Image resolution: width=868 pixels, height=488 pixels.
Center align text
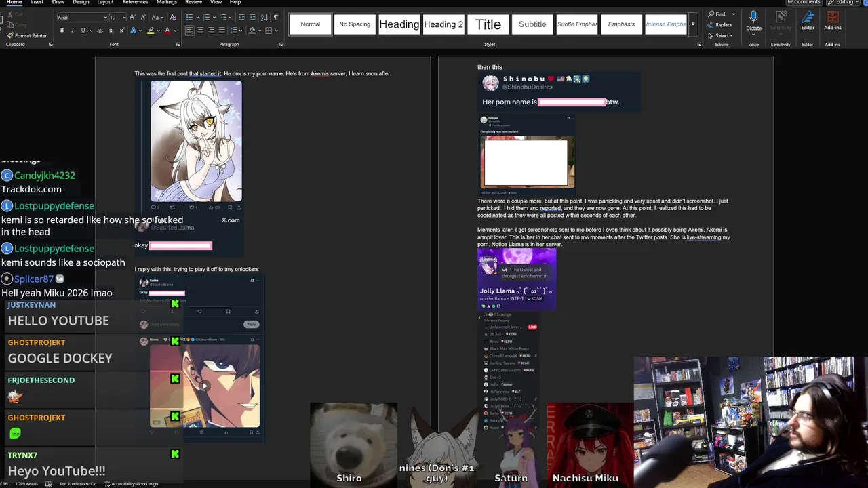click(x=201, y=30)
